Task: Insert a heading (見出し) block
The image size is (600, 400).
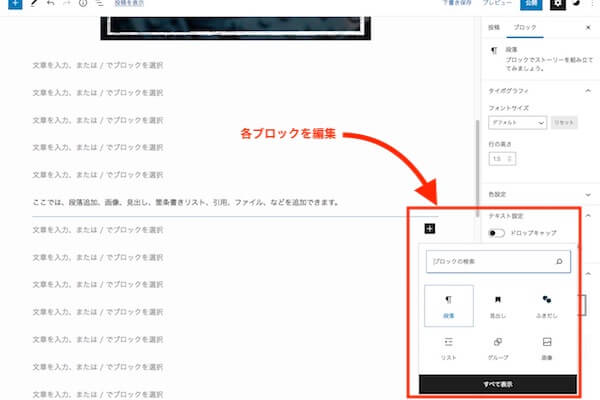Action: [498, 305]
